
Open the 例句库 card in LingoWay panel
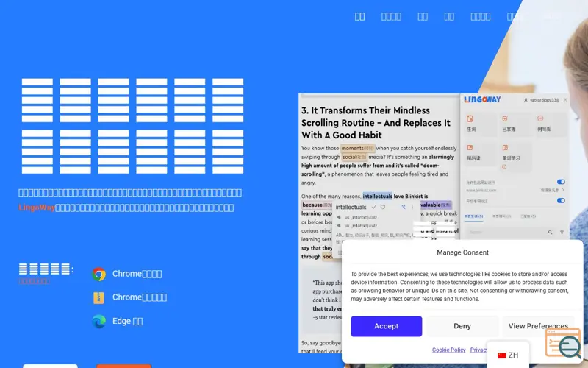[x=551, y=124]
